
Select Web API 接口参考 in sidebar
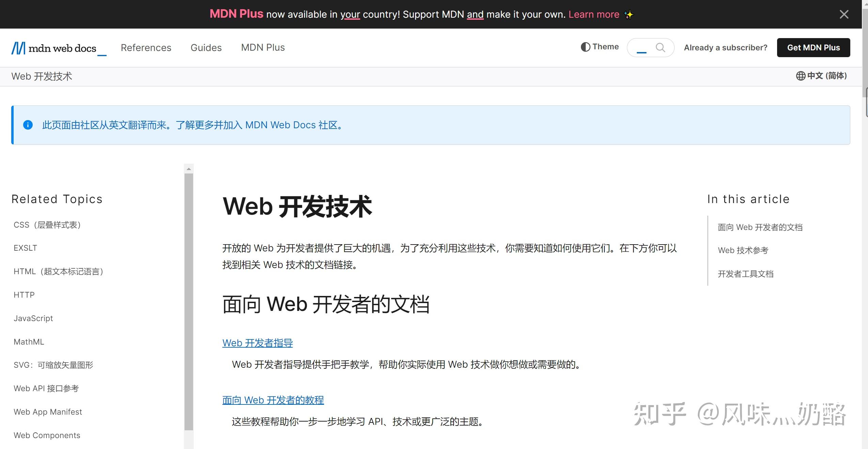tap(46, 388)
